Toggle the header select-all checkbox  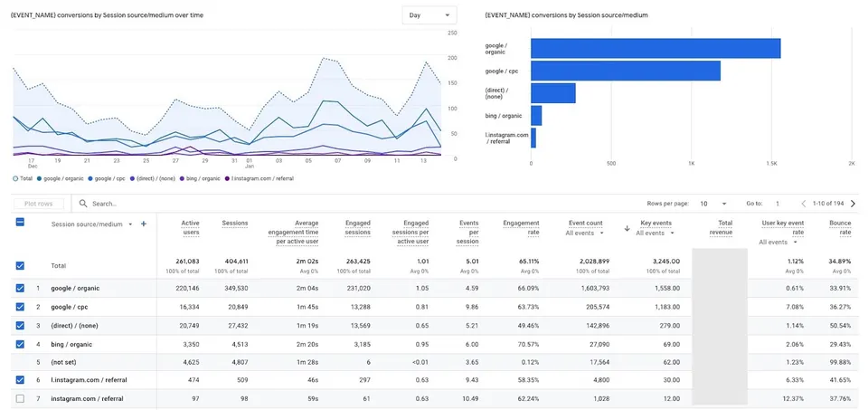coord(20,222)
